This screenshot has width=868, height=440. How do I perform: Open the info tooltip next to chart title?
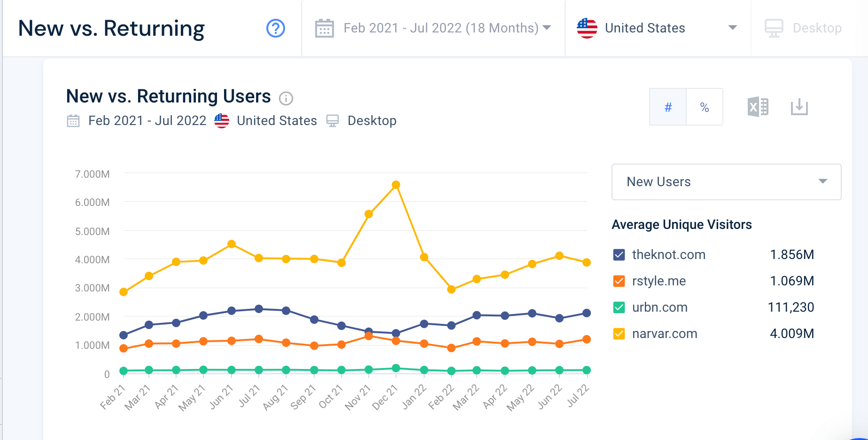[x=286, y=99]
